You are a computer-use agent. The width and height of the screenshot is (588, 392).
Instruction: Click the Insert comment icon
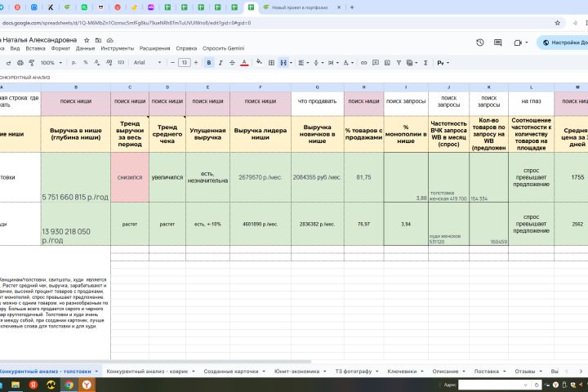(x=376, y=63)
